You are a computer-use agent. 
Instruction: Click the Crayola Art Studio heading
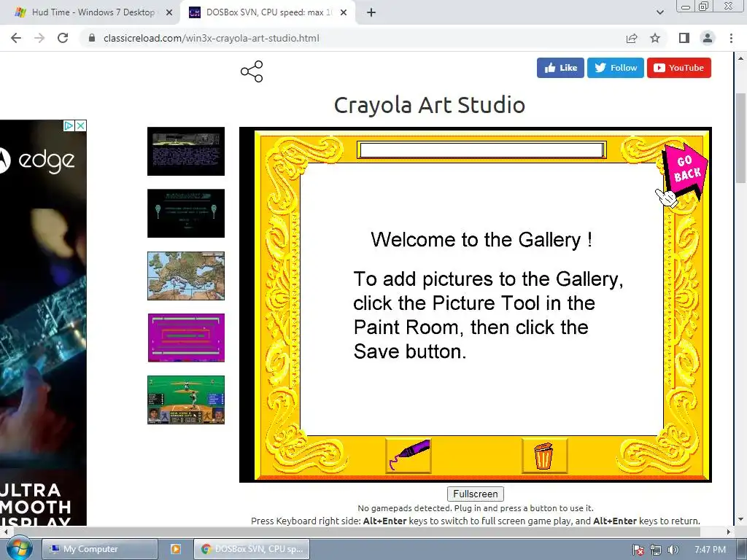(429, 105)
